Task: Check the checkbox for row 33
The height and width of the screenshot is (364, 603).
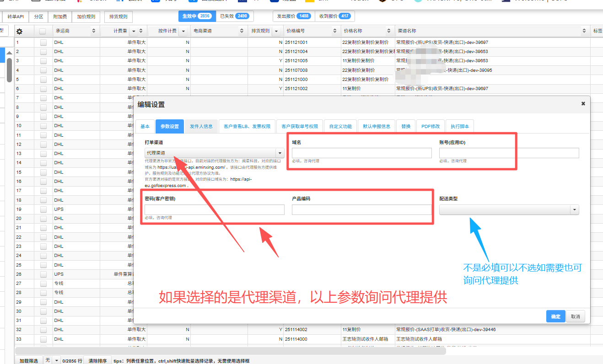Action: (x=43, y=339)
